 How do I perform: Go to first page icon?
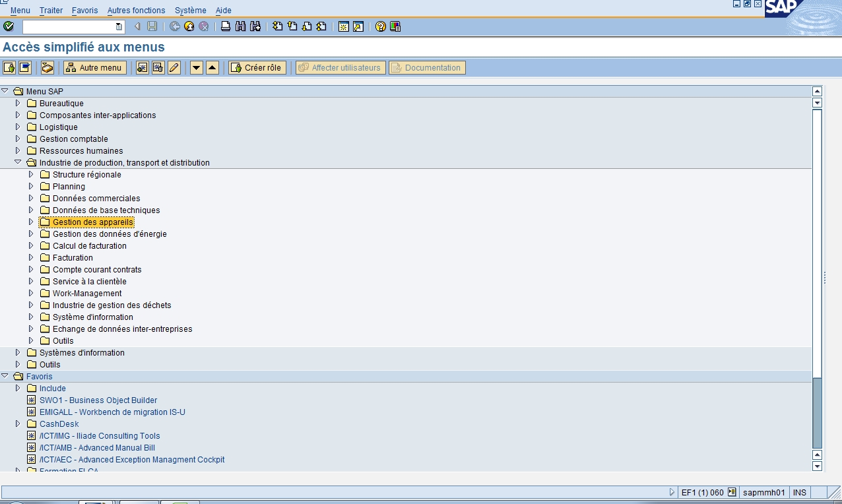coord(277,26)
